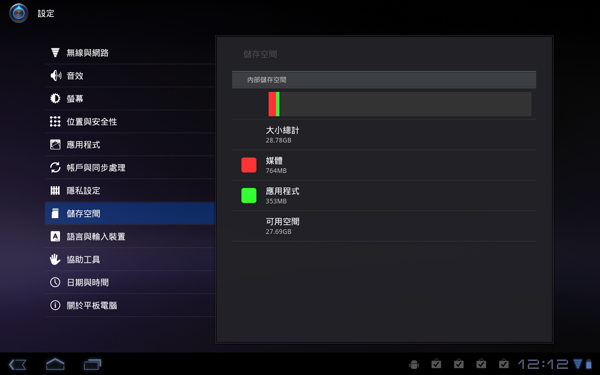
Task: Click the wireless funnel icon beside 無線與網路
Action: click(x=55, y=52)
